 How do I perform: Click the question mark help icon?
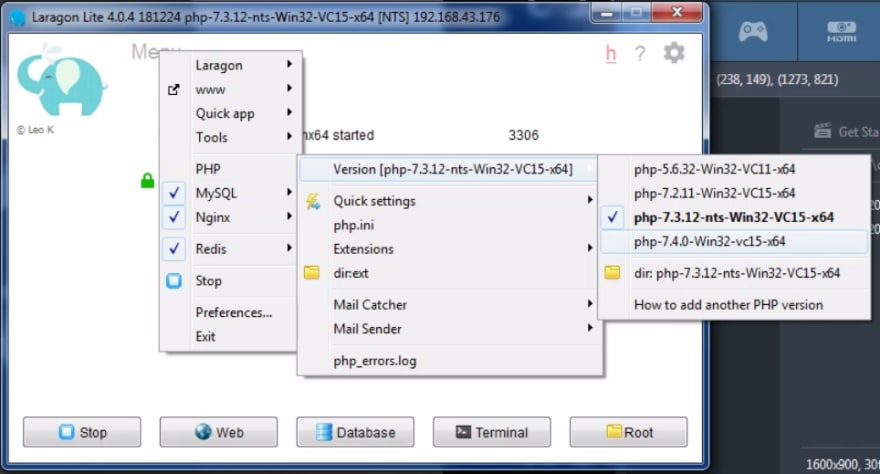coord(640,54)
